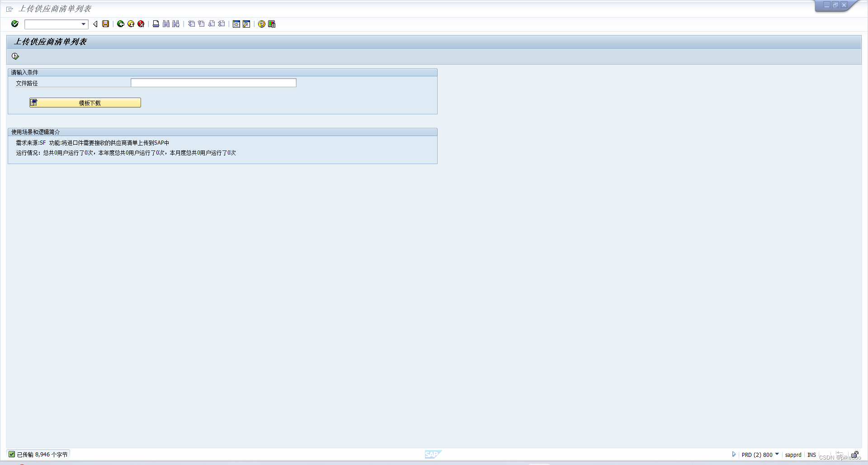Click the green checkmark Enter icon
868x465 pixels.
coord(15,24)
